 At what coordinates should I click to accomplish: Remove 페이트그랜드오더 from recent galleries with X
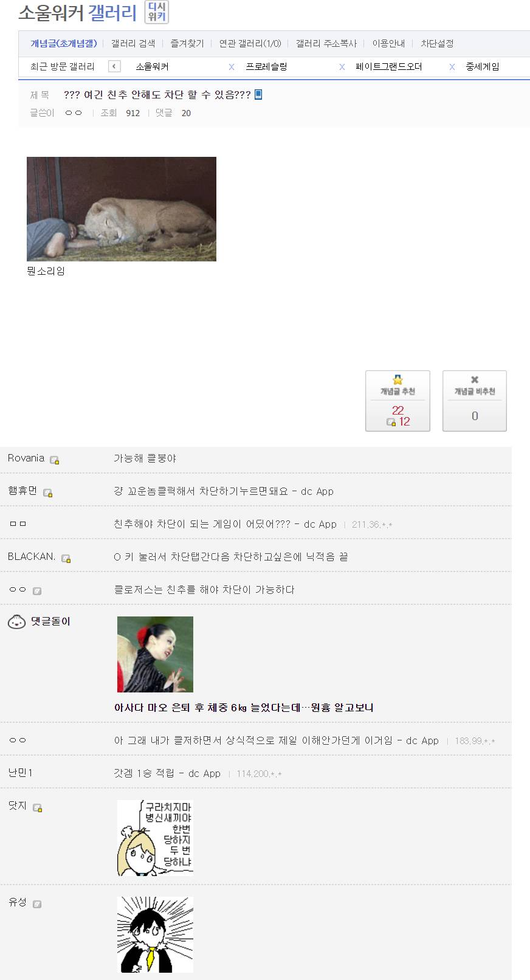[x=452, y=67]
